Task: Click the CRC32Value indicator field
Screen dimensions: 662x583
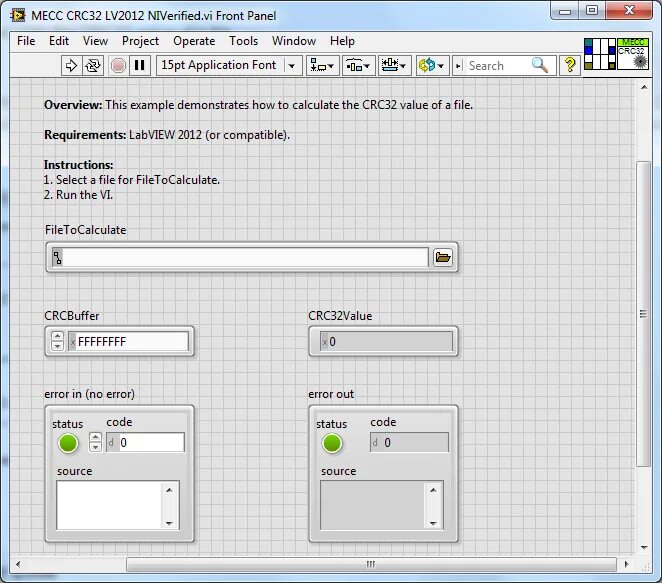Action: [386, 342]
